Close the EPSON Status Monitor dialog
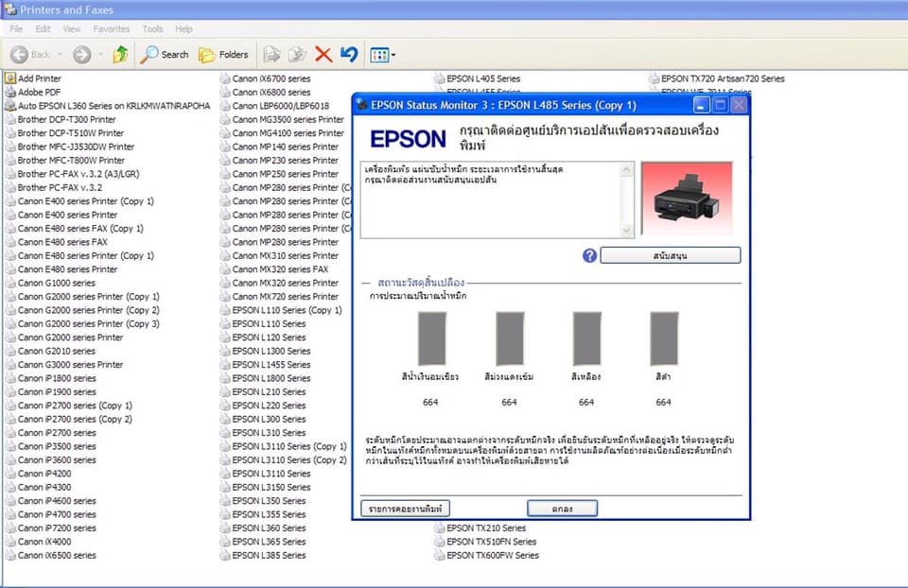This screenshot has width=908, height=588. coord(739,105)
